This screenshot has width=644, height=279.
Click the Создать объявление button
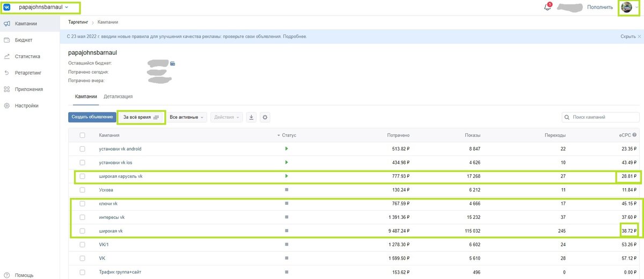tap(92, 117)
